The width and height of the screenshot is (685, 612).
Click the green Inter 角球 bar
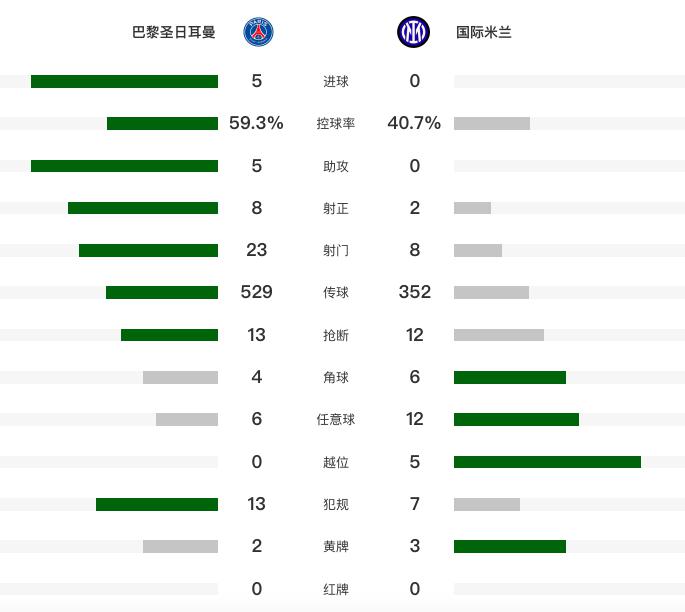click(x=510, y=377)
